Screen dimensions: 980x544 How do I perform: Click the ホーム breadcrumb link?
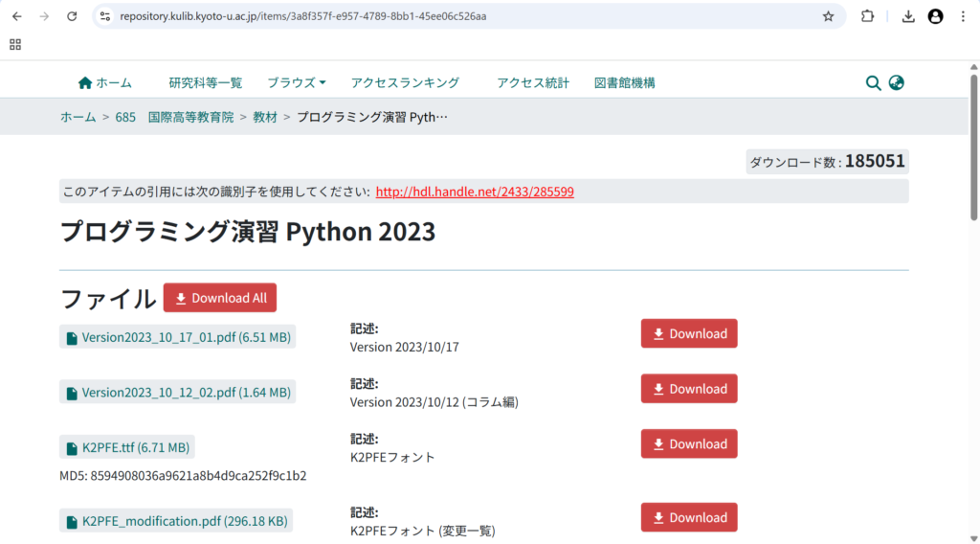tap(78, 117)
